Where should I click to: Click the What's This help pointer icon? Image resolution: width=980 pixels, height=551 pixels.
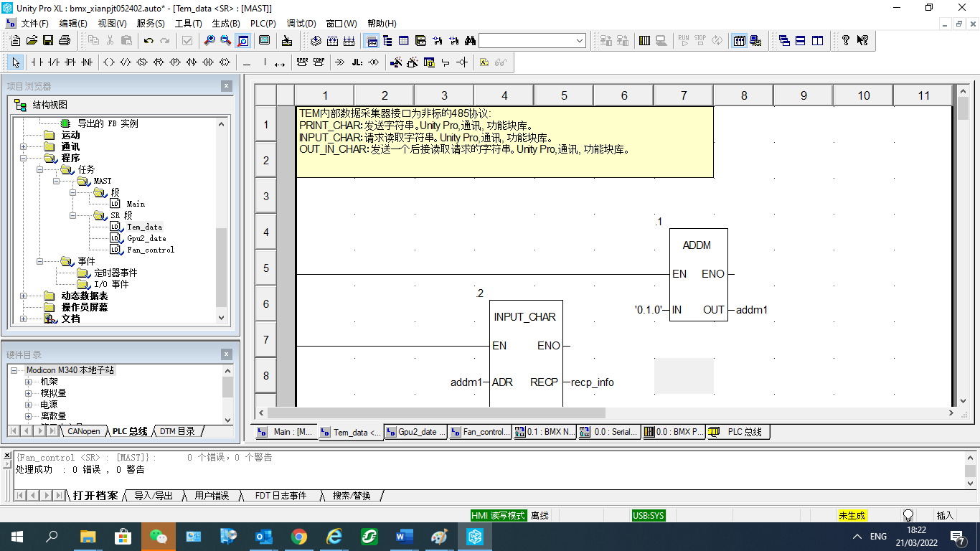pos(862,41)
